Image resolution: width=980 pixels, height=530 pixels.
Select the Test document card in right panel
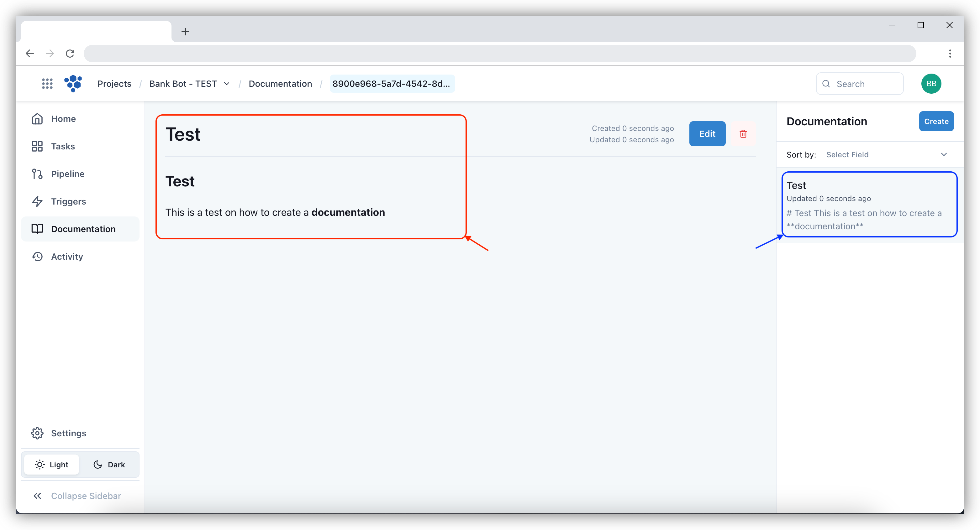pos(869,205)
